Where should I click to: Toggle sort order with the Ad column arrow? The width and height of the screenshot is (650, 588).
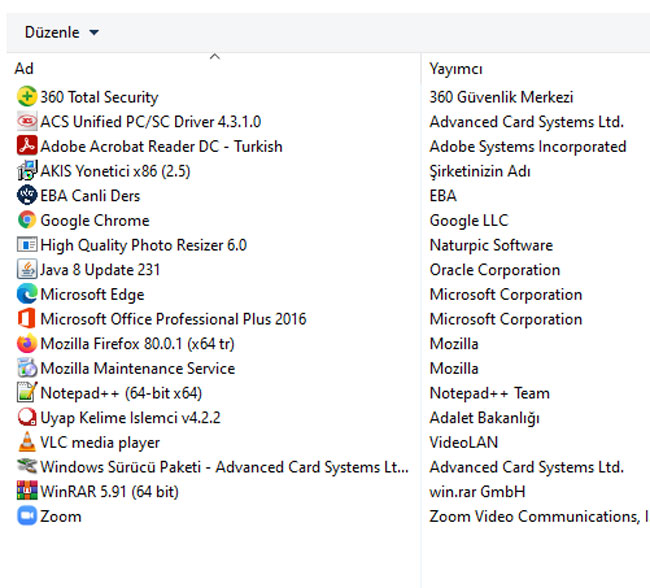(215, 56)
